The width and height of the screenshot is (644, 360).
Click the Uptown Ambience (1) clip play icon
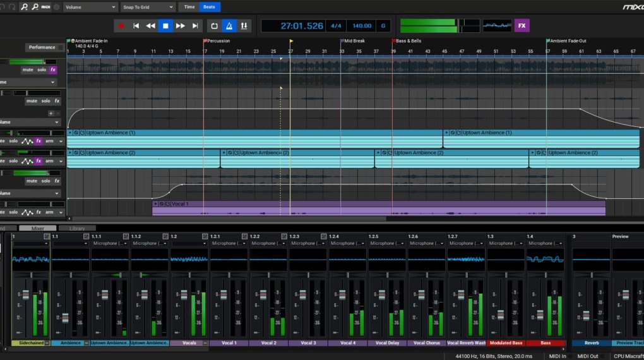(70, 133)
